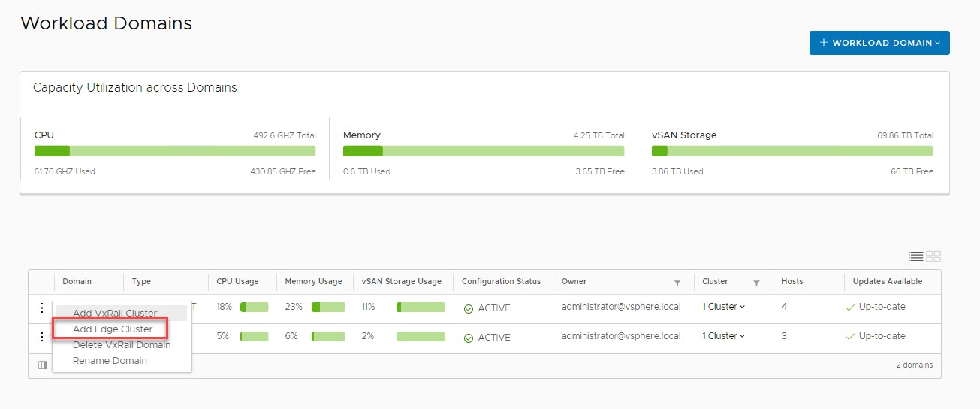
Task: Expand the second row's 1 Cluster dropdown
Action: [x=723, y=336]
